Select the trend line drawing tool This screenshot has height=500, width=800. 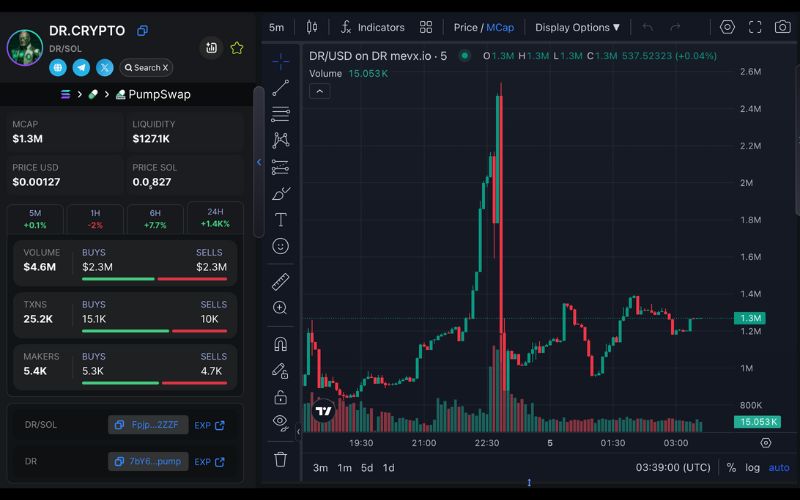(281, 88)
